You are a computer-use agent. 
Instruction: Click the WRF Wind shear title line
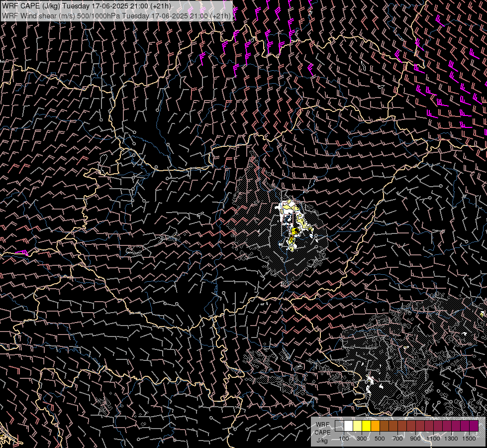point(116,16)
